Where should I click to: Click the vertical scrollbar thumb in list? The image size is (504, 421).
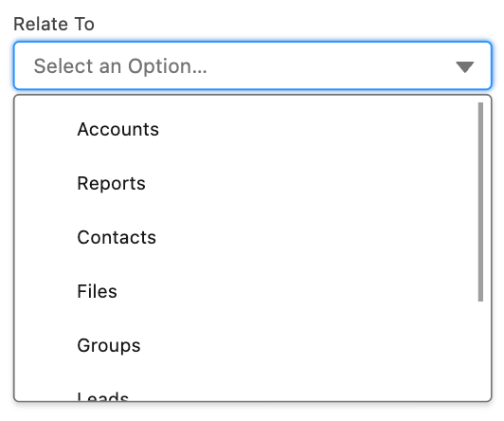(x=480, y=202)
